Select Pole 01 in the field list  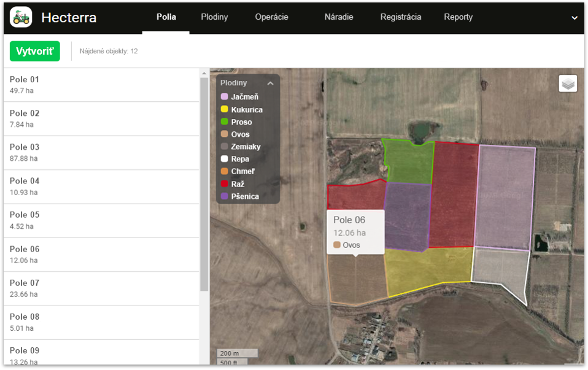pos(101,85)
